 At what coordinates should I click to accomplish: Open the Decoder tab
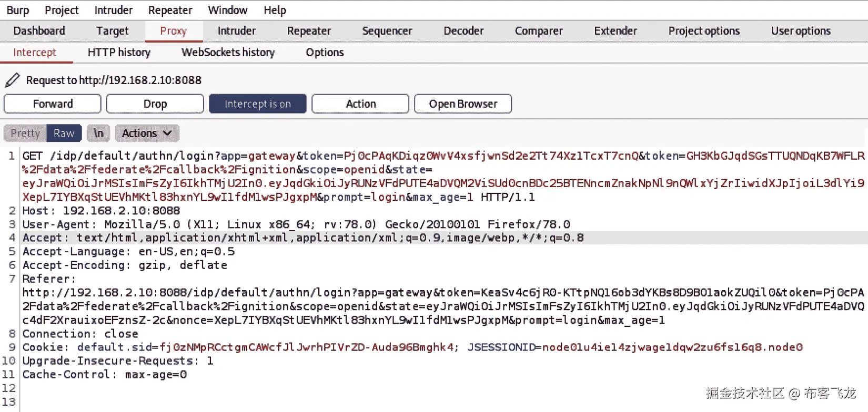pyautogui.click(x=463, y=31)
